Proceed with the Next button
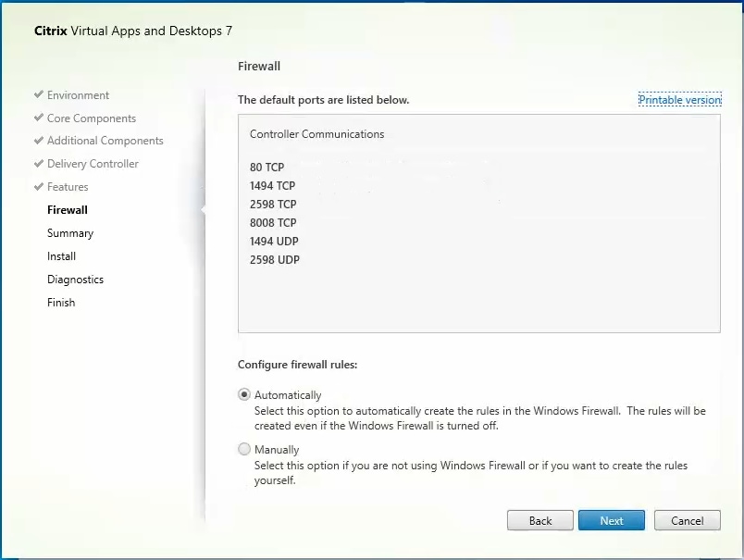Viewport: 744px width, 560px height. pos(612,520)
